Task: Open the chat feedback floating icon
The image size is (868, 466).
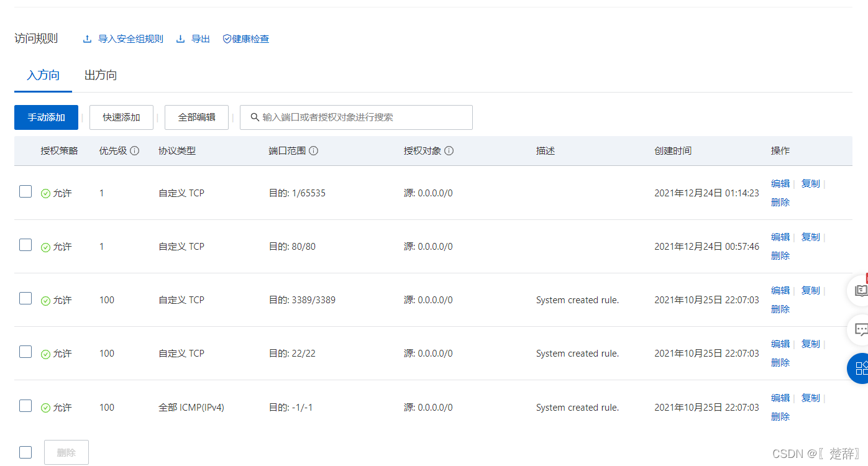Action: tap(860, 330)
